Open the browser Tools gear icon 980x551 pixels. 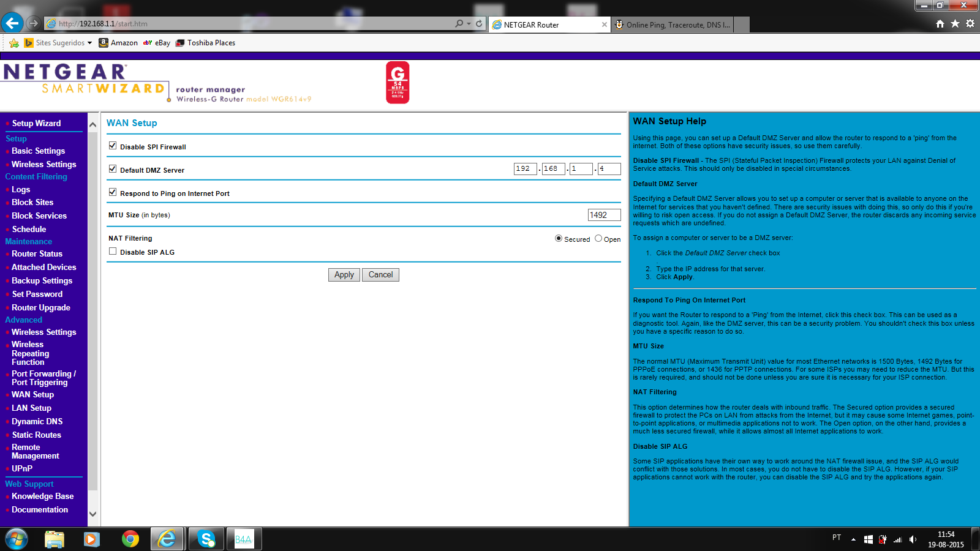point(970,23)
